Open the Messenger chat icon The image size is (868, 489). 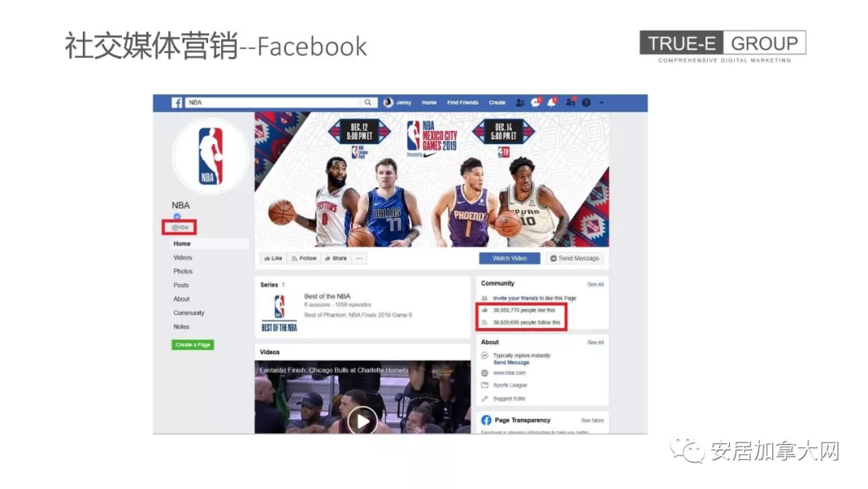tap(535, 102)
